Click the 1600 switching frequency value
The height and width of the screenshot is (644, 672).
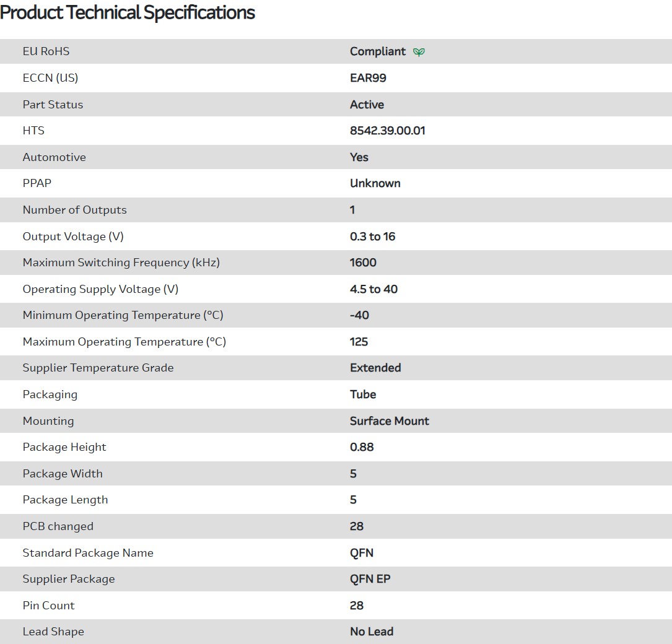[363, 263]
